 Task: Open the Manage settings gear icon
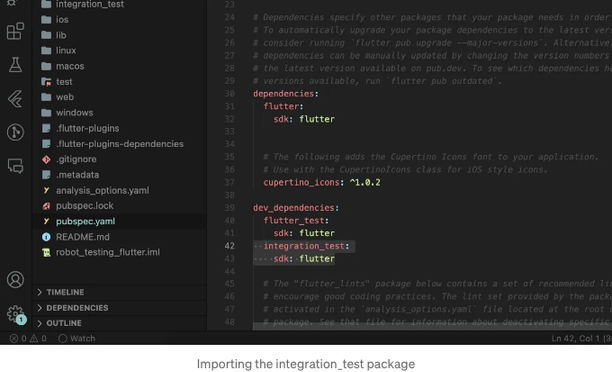click(16, 314)
